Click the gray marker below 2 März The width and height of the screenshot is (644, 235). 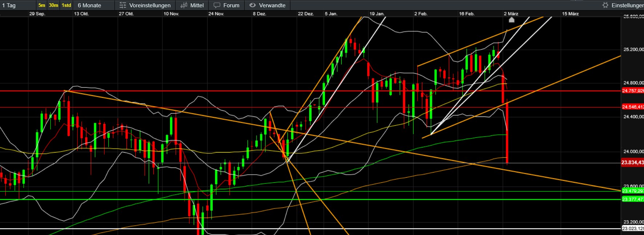(x=511, y=20)
